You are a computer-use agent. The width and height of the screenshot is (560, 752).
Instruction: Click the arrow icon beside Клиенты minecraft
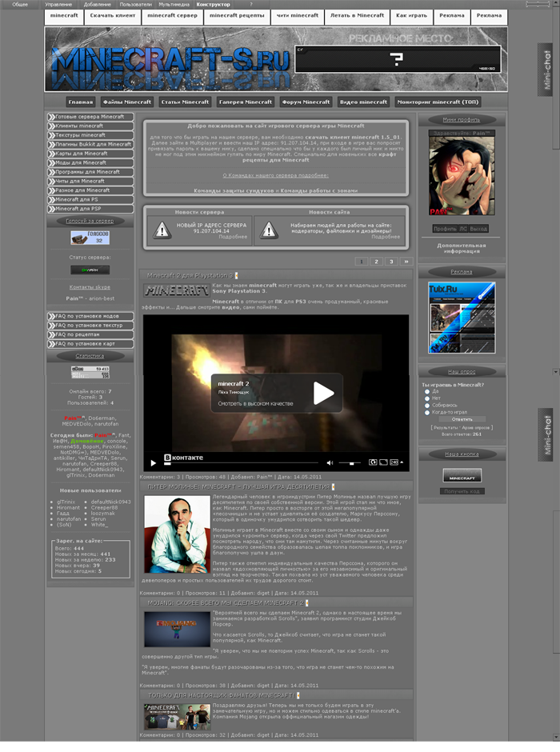[x=51, y=126]
